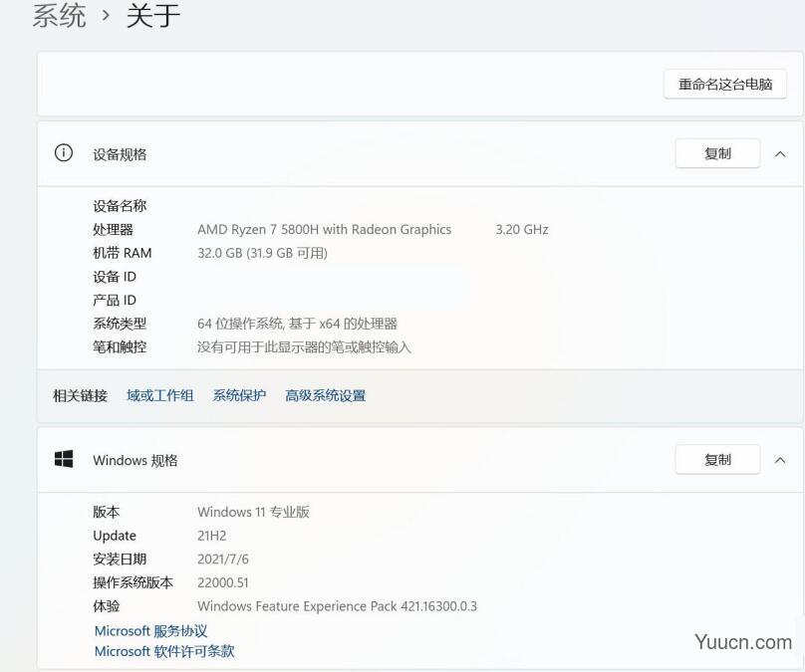
Task: Open the 高级系统设置 link
Action: pos(326,395)
